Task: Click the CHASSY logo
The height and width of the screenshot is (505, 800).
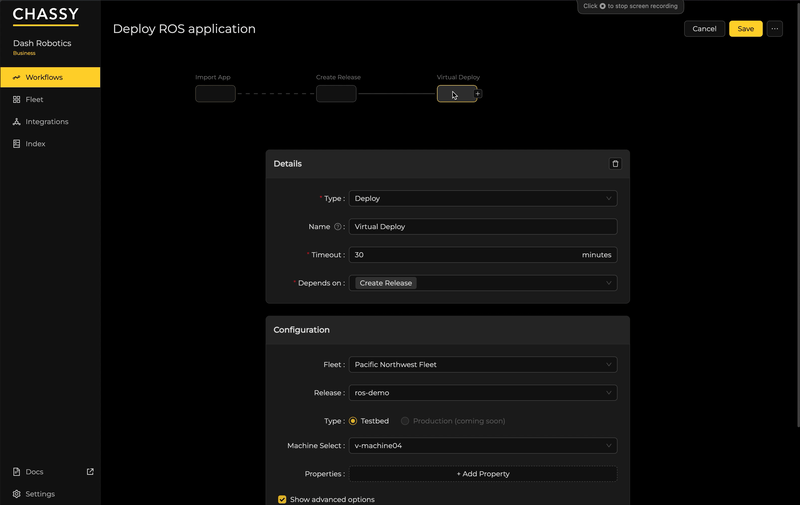Action: pyautogui.click(x=45, y=15)
